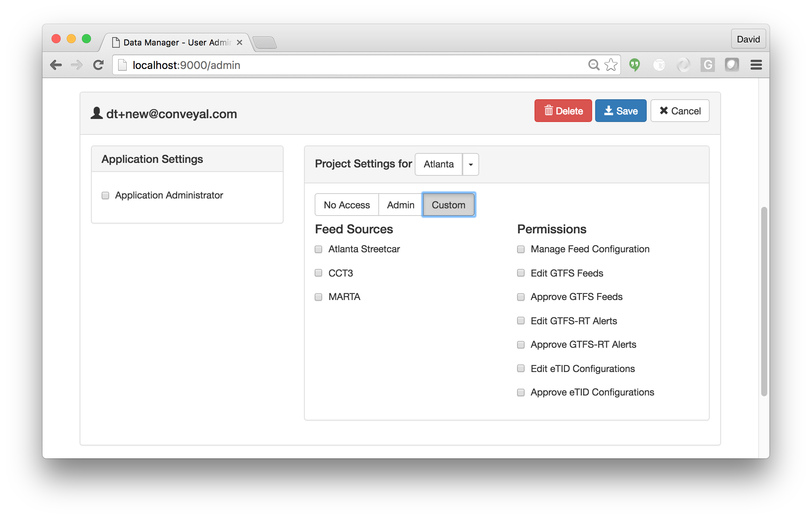Click the Feed Sources heading

(x=354, y=229)
